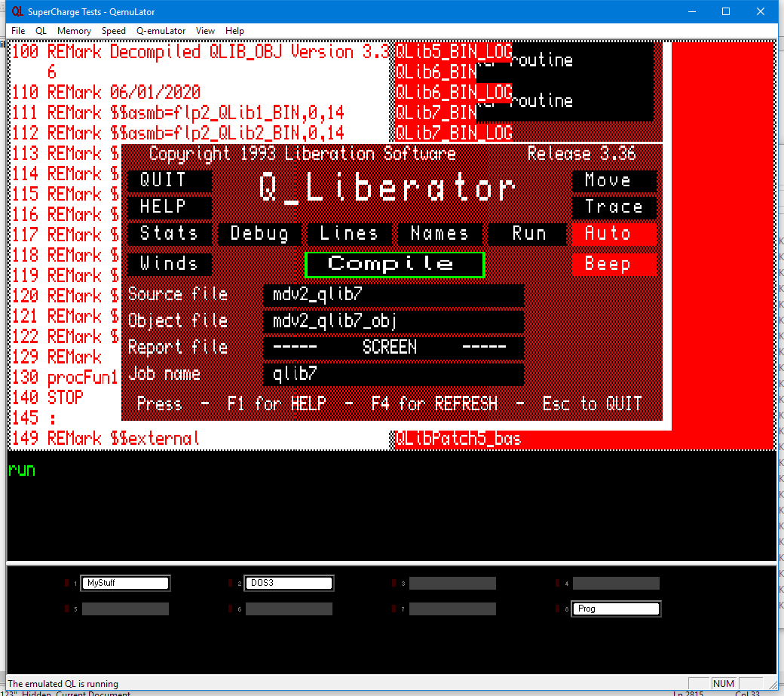Select drive slot 8 Prog
Viewport: 784px width, 696px height.
(x=616, y=609)
